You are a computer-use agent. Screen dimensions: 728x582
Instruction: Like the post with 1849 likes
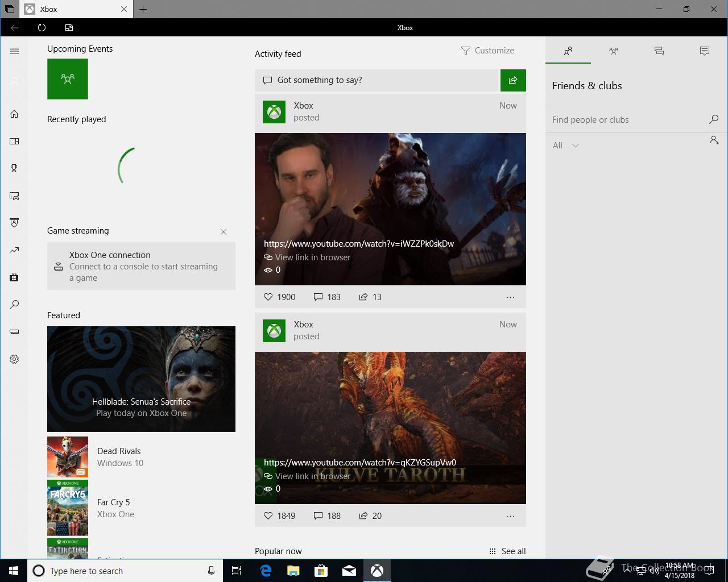(x=279, y=516)
